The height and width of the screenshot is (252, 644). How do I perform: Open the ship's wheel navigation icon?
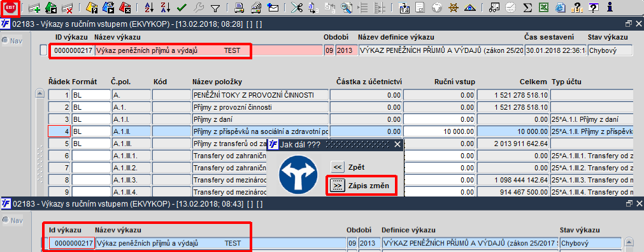453,8
